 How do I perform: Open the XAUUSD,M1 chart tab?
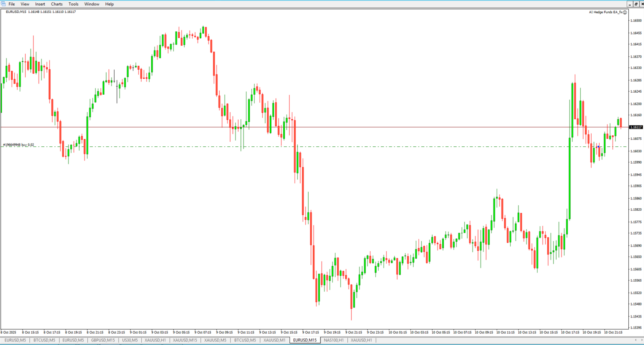[x=274, y=340]
